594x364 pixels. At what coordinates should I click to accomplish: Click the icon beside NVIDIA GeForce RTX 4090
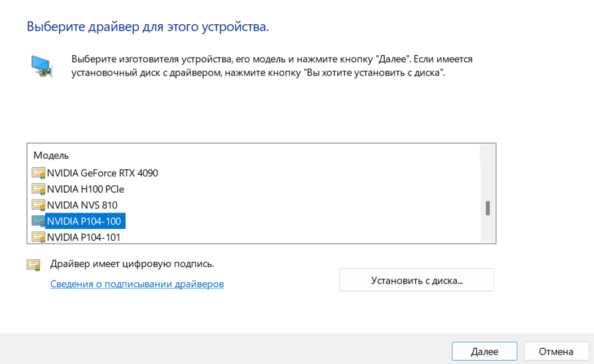(x=38, y=173)
